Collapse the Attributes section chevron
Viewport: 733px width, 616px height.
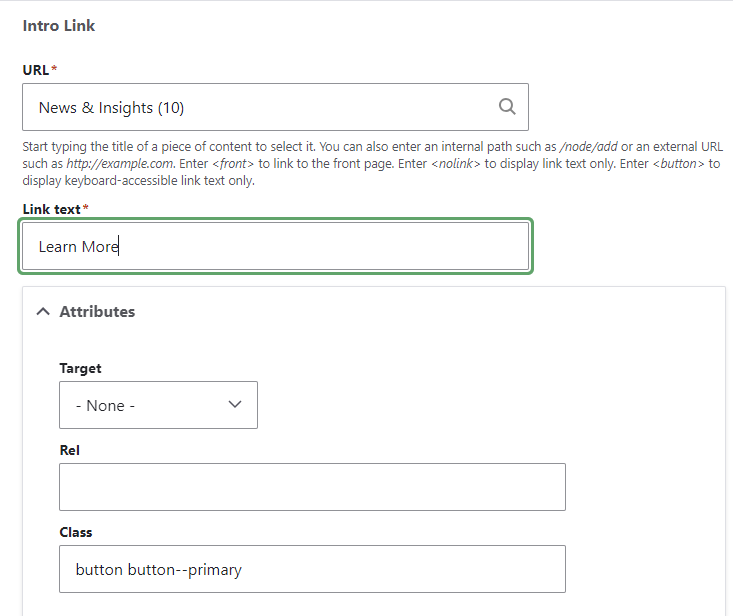42,312
